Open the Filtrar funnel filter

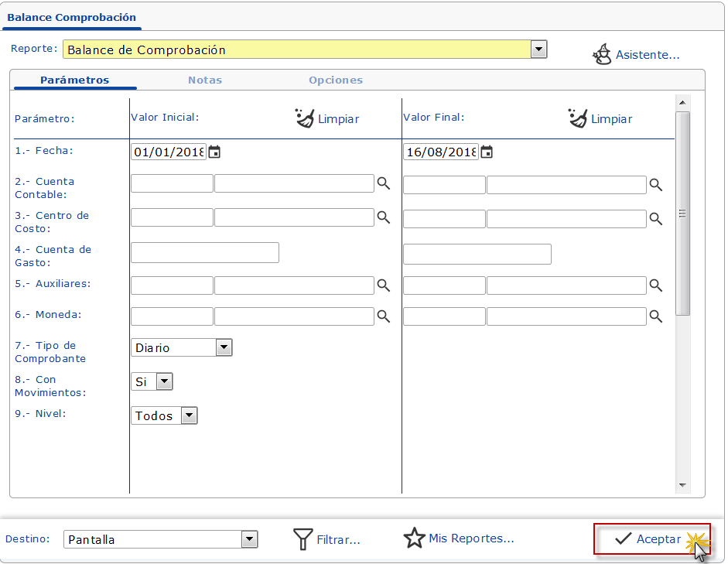[303, 539]
